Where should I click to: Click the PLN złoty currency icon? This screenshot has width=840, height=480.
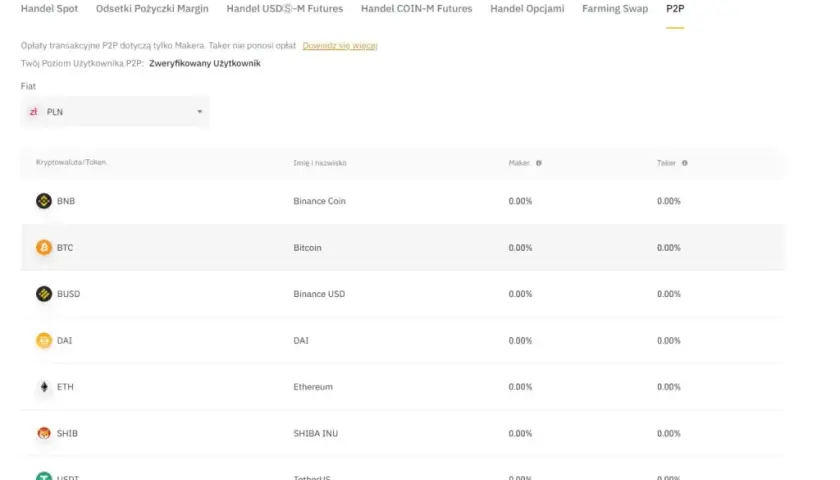coord(34,111)
